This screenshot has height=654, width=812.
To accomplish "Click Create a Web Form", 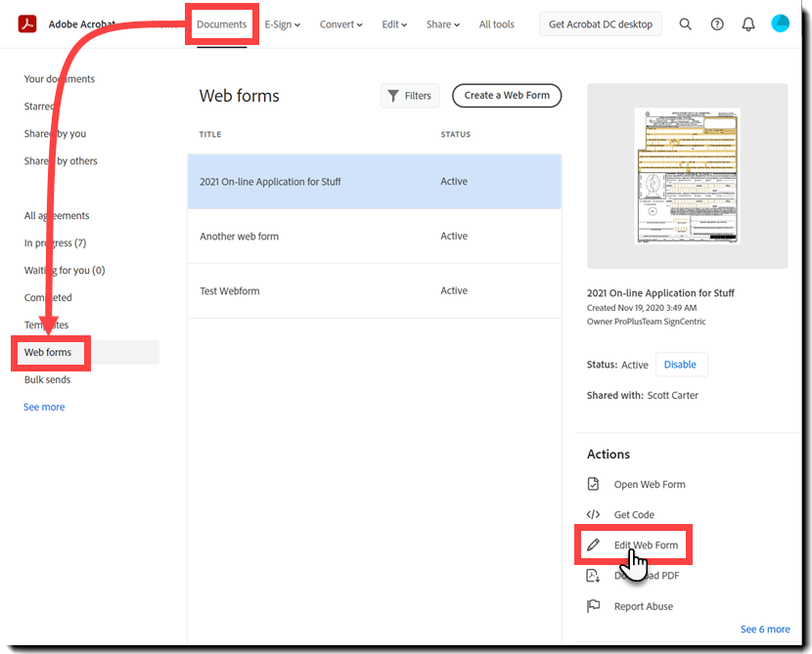I will 507,95.
